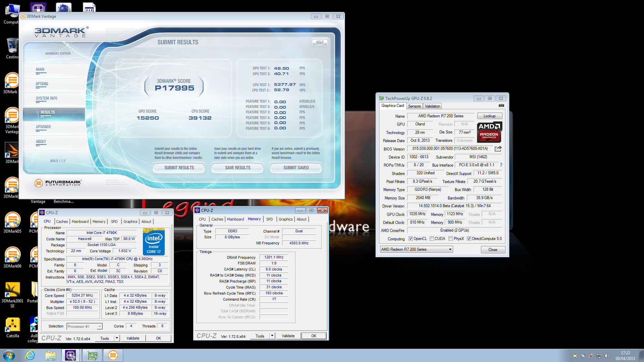Open the Tools dropdown arrow in CPU-Z CPU window
The image size is (644, 362).
click(x=117, y=338)
